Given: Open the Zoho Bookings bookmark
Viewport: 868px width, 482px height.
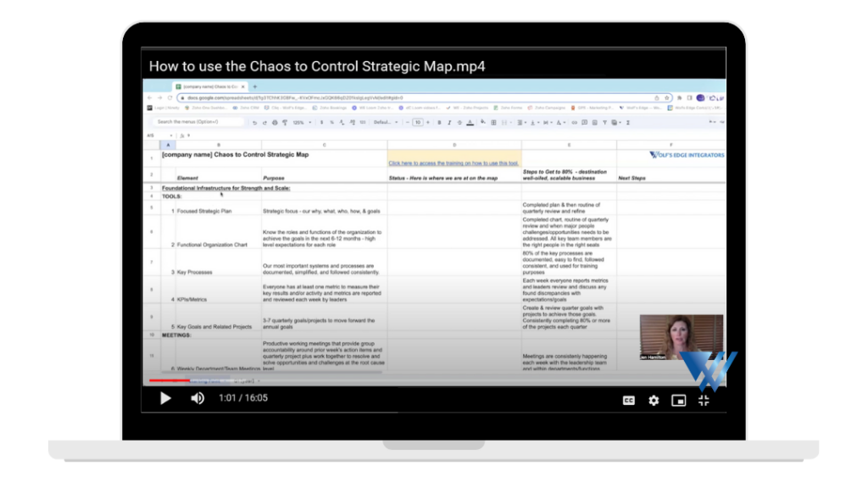Looking at the screenshot, I should [330, 108].
